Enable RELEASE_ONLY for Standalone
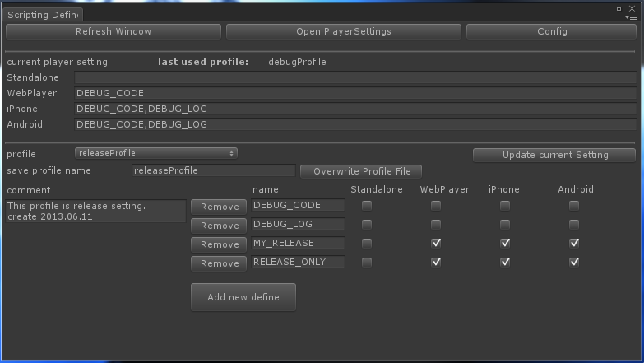This screenshot has width=644, height=363. [x=367, y=263]
